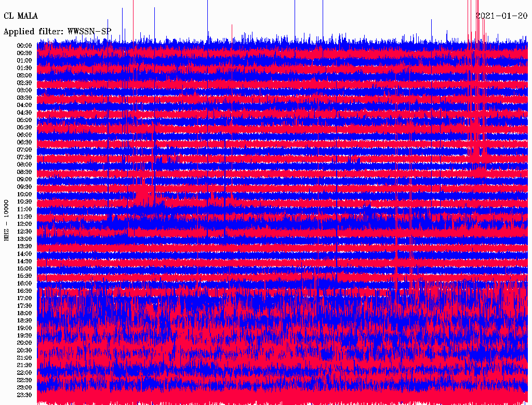
Task: Pick the 06:00 trace label
Action: [x=24, y=135]
